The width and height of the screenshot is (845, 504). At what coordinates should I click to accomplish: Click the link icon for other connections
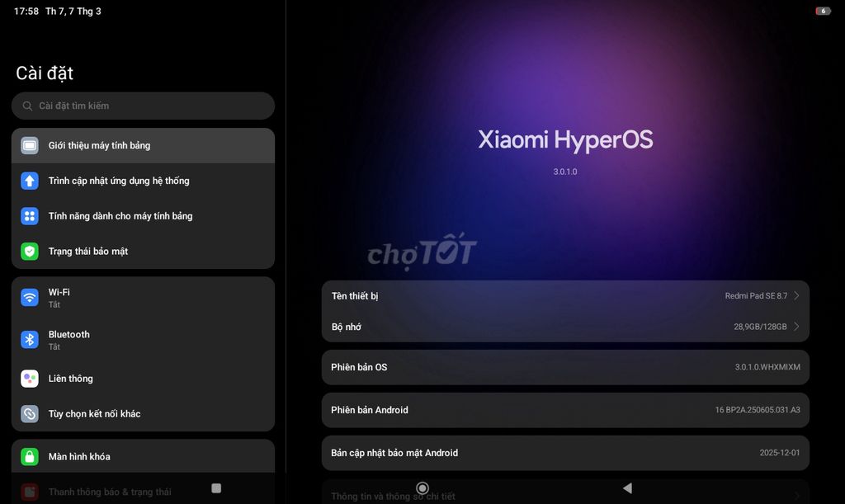click(x=30, y=413)
